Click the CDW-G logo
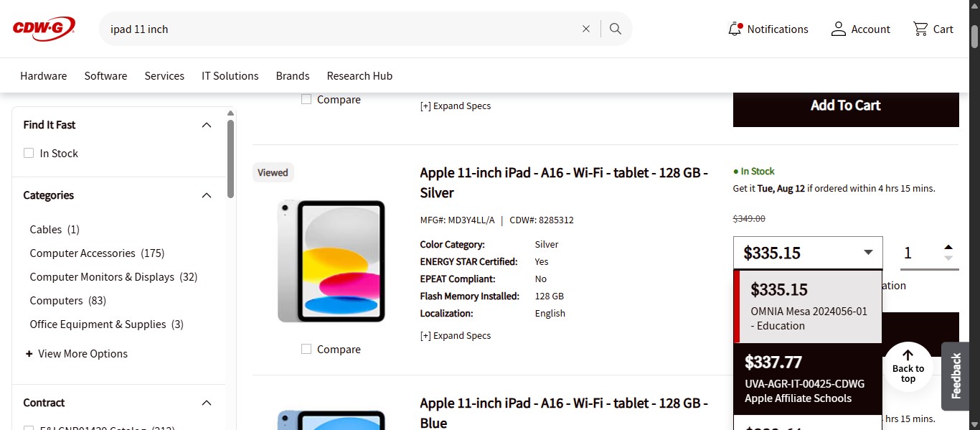Image resolution: width=980 pixels, height=430 pixels. tap(43, 28)
